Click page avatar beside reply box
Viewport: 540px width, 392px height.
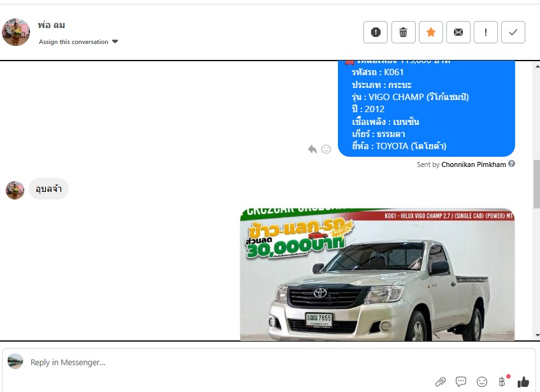(x=15, y=361)
